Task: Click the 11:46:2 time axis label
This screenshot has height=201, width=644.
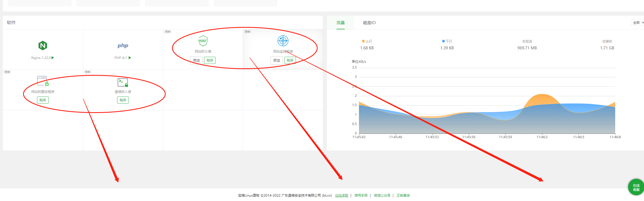Action: pos(542,137)
